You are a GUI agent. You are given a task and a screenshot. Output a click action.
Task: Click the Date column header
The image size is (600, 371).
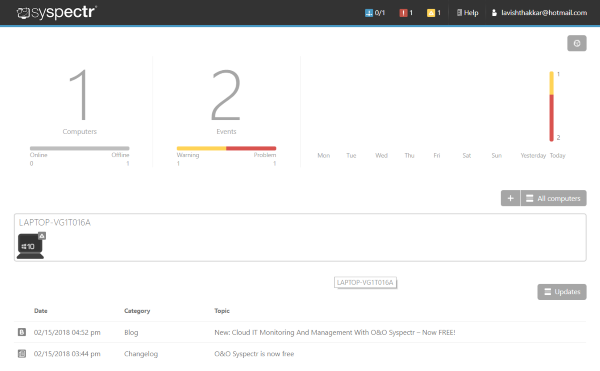click(x=41, y=311)
